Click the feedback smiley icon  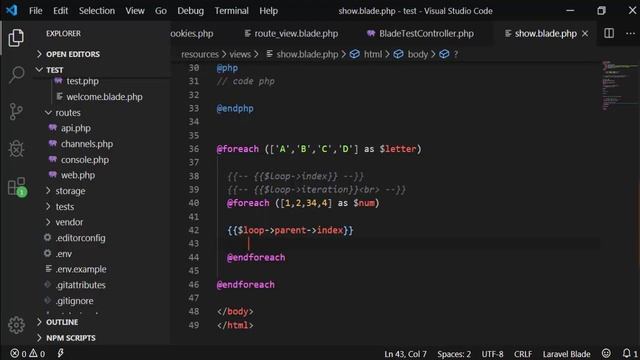point(606,353)
